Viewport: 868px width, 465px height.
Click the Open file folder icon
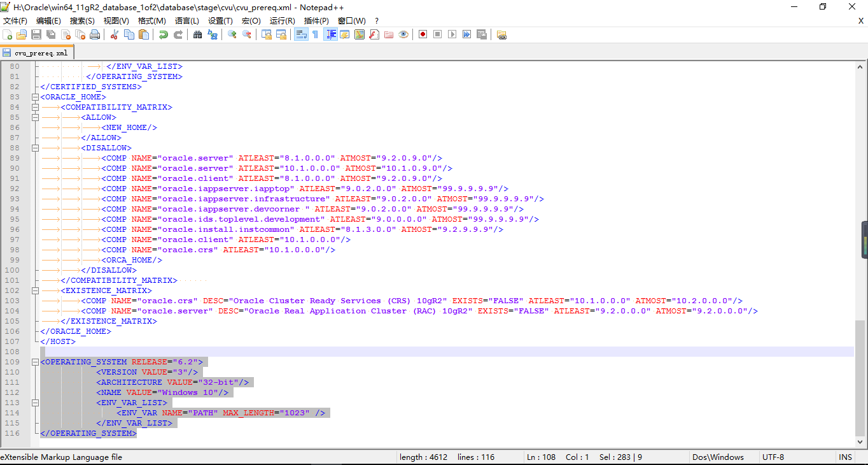(22, 34)
